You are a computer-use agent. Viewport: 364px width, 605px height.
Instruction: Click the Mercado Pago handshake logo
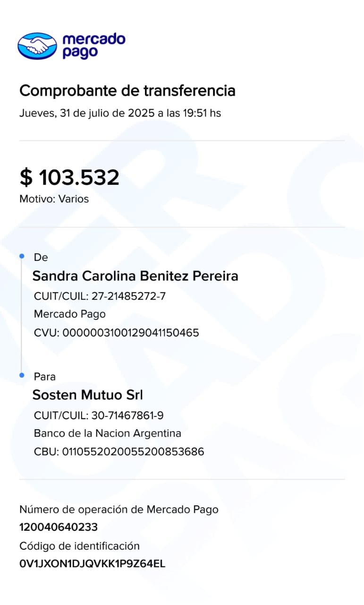point(37,46)
